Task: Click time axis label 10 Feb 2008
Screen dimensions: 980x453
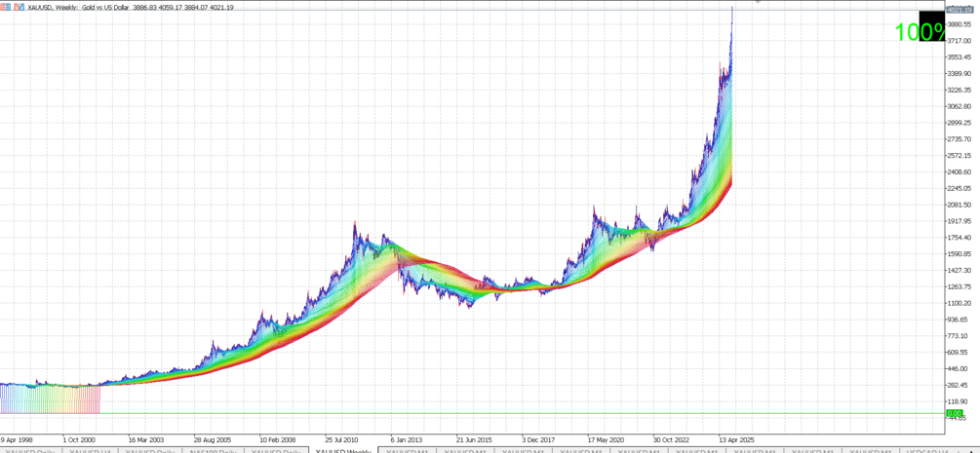Action: click(x=279, y=439)
